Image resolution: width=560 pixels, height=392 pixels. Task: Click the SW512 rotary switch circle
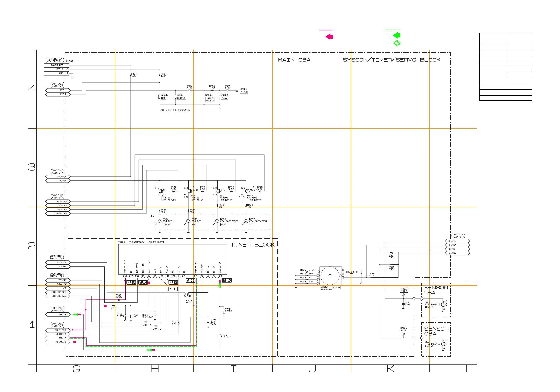(x=330, y=276)
